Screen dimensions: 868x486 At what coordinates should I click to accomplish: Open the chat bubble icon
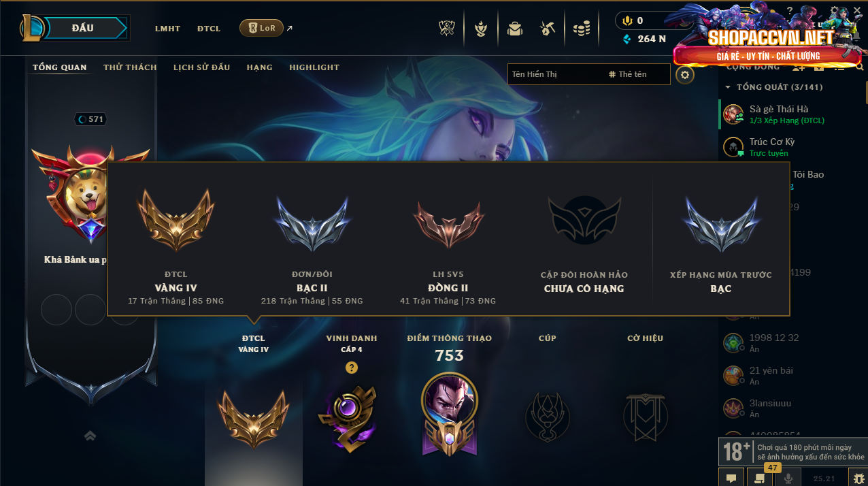[x=731, y=477]
